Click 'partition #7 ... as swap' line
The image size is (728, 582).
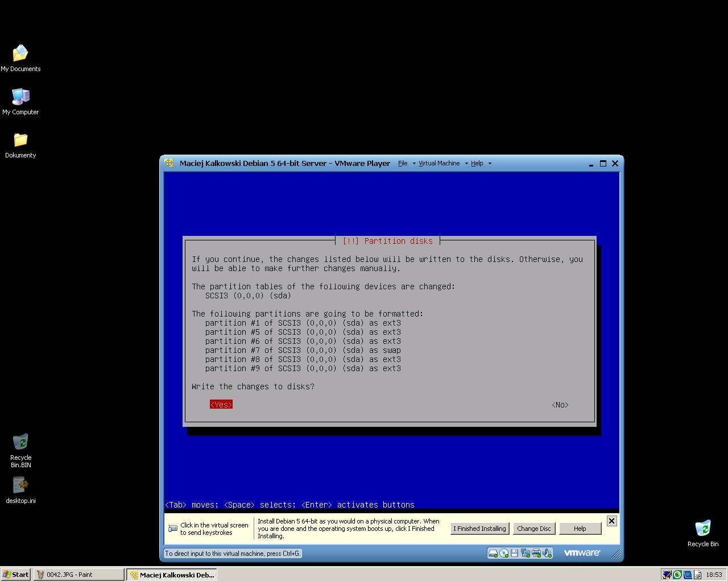coord(303,350)
